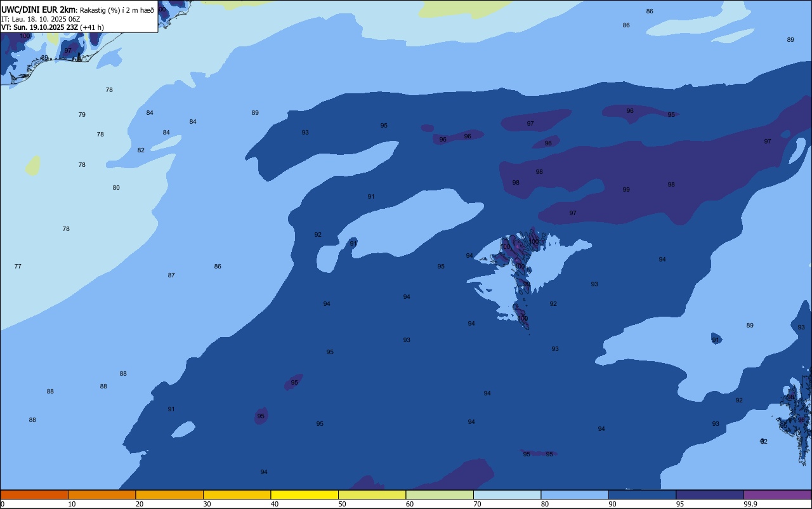Click the 20–30 amber legend swatch
812x509 pixels.
[x=169, y=494]
